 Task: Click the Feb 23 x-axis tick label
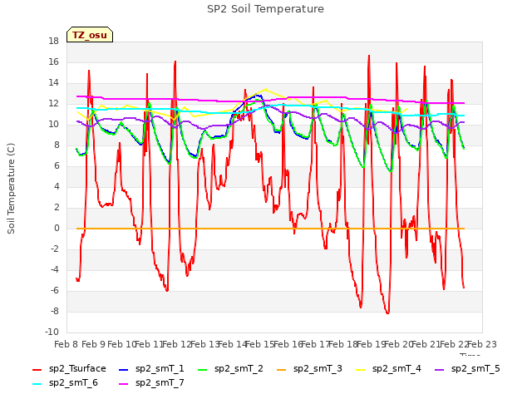(482, 344)
